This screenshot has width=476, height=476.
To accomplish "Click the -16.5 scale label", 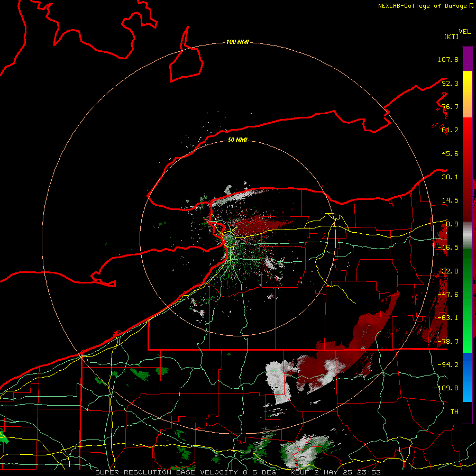I will click(448, 248).
